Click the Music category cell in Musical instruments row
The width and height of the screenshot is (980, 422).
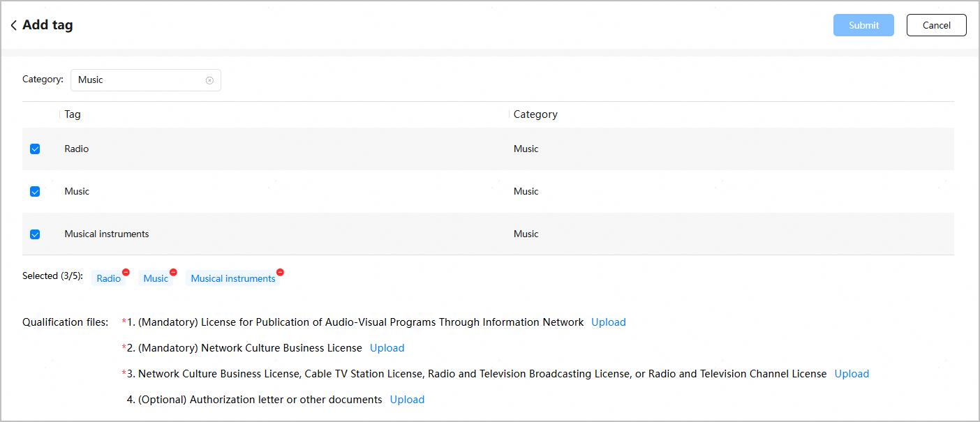point(526,234)
